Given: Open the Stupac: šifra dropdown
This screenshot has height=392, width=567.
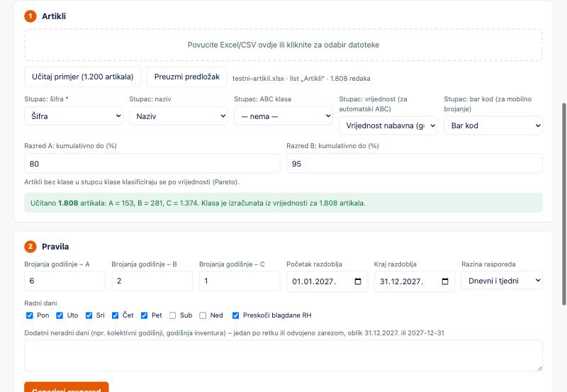Looking at the screenshot, I should tap(74, 116).
